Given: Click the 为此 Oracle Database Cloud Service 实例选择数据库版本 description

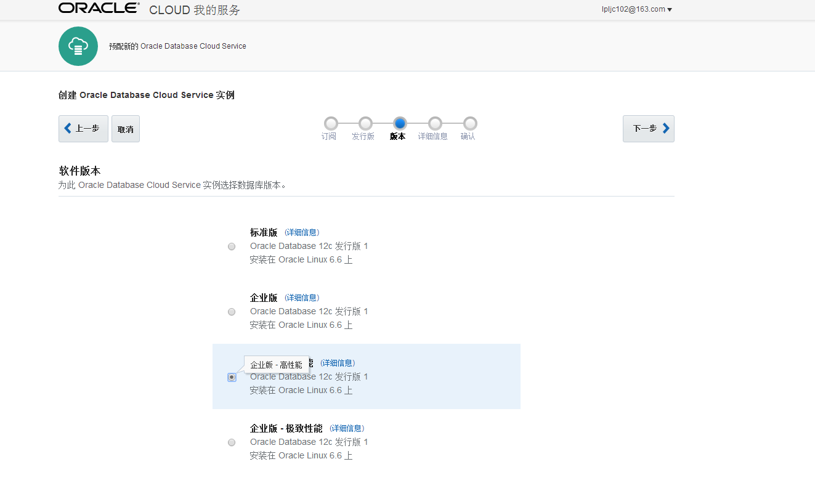Looking at the screenshot, I should tap(172, 185).
